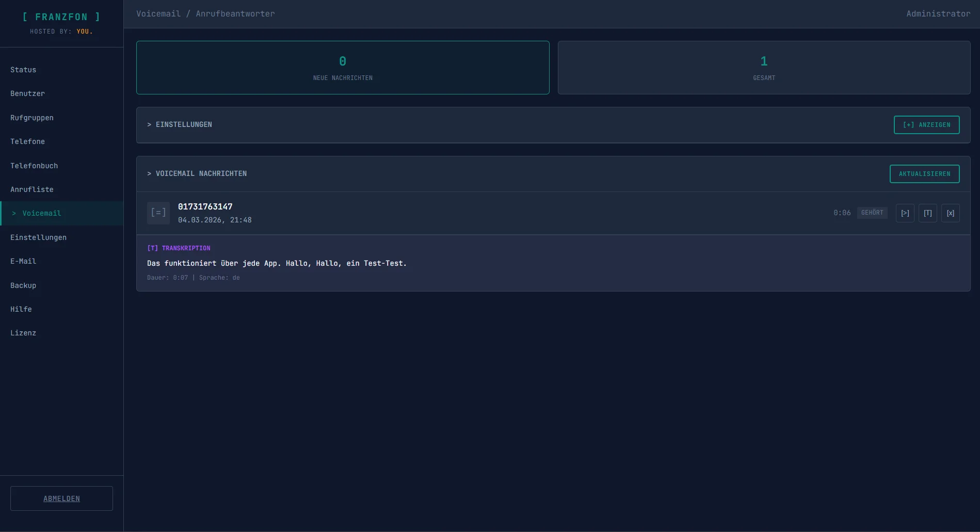Click the Einstellungen section header

(180, 125)
